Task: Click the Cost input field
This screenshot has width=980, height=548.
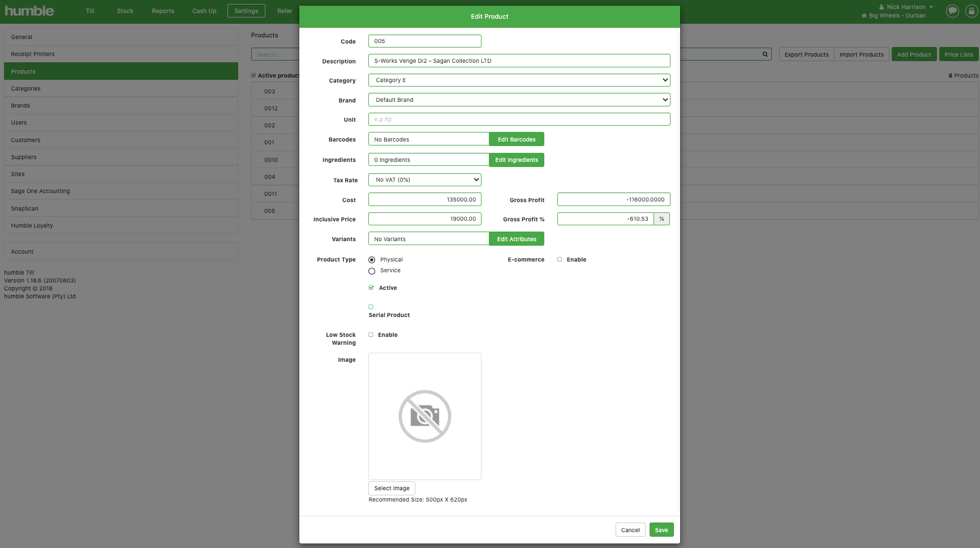Action: coord(425,199)
